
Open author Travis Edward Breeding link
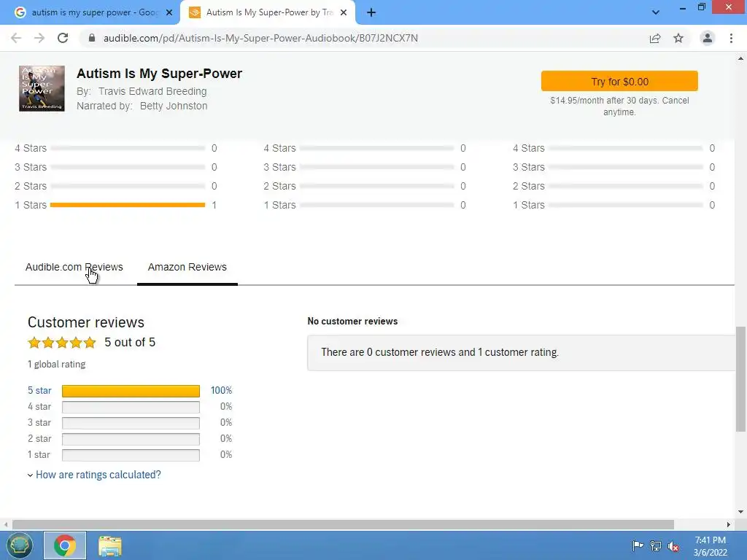pyautogui.click(x=152, y=91)
